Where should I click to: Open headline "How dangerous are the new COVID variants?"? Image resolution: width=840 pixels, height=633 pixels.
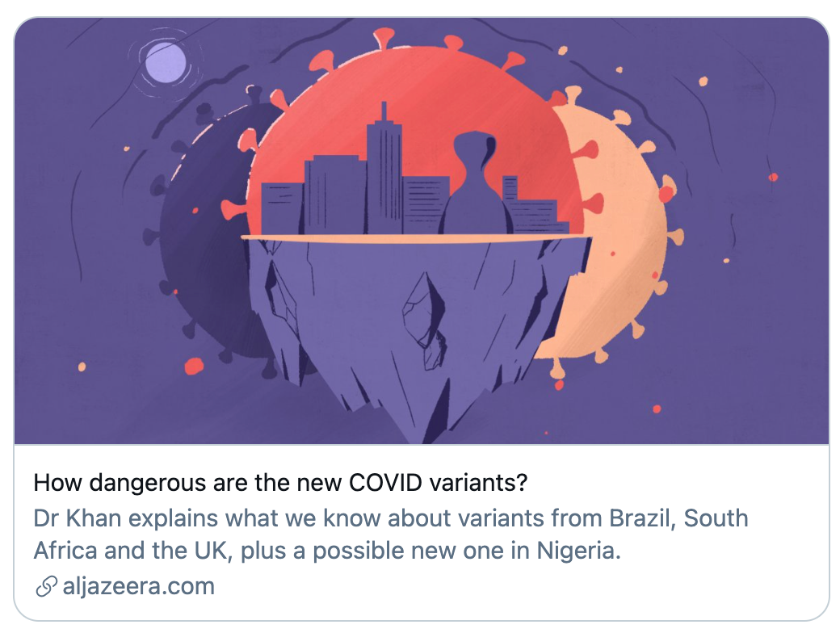click(280, 484)
